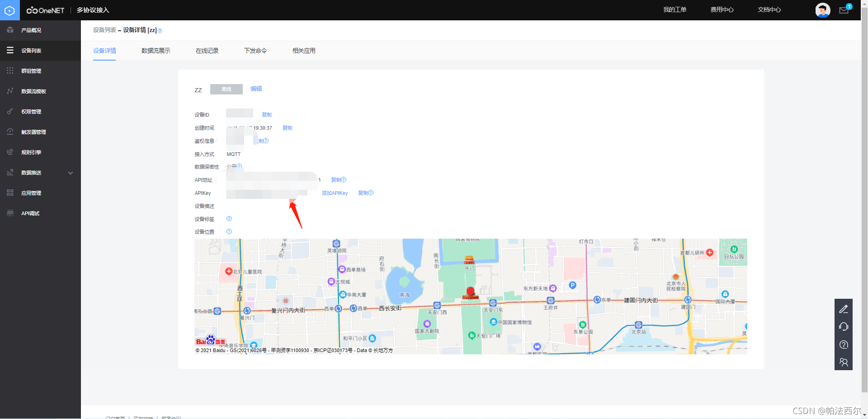The height and width of the screenshot is (419, 868).
Task: Open the user avatar menu
Action: click(822, 10)
